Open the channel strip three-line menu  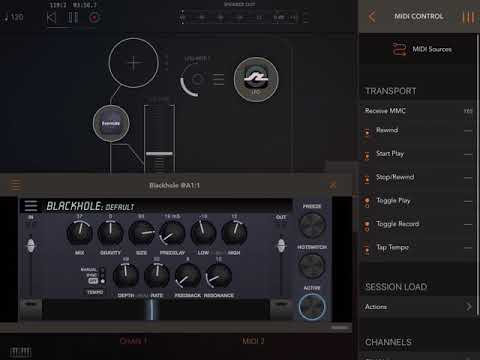pos(218,80)
